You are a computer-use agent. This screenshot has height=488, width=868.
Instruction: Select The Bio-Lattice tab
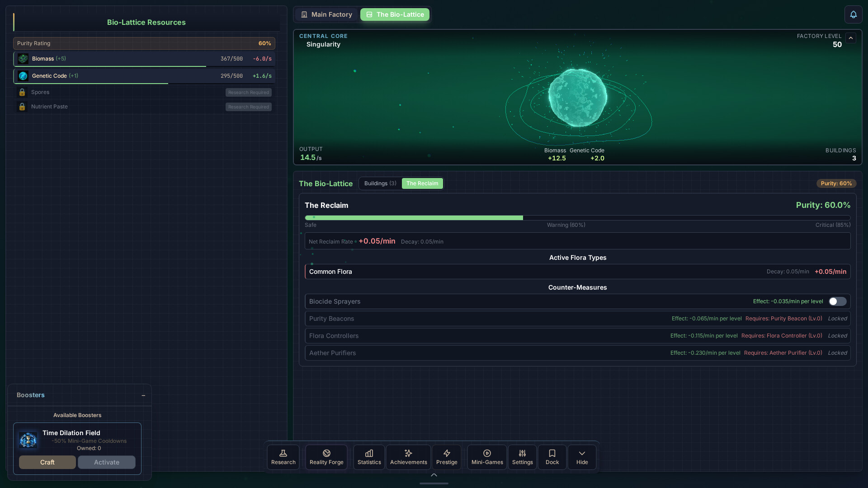(395, 14)
